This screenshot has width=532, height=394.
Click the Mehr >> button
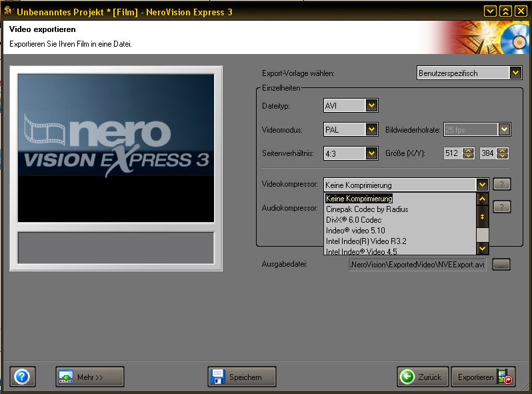90,377
